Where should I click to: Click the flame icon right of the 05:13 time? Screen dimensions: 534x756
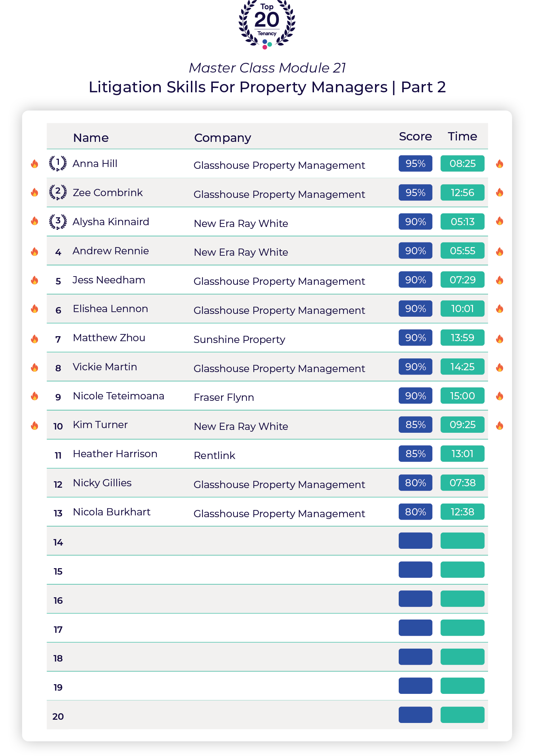(500, 221)
